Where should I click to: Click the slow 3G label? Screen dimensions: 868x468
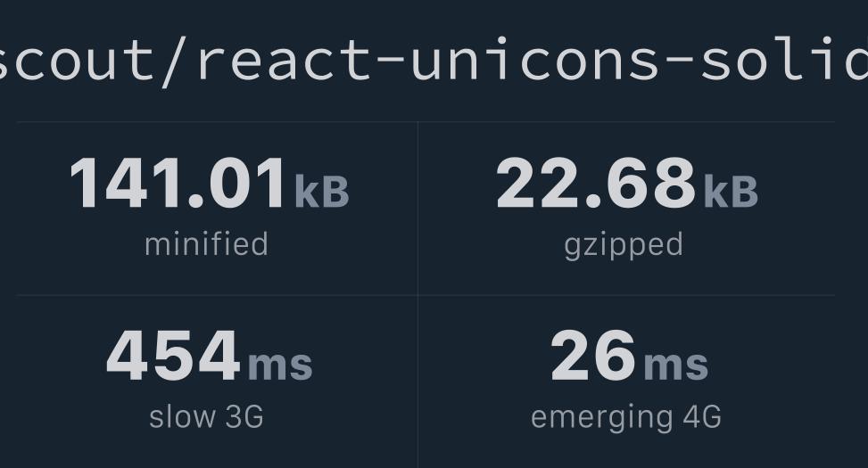[x=206, y=416]
